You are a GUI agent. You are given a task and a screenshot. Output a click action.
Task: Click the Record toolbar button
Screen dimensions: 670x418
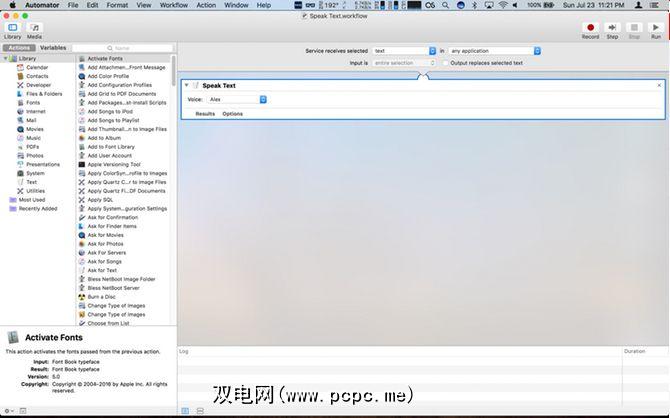click(590, 30)
